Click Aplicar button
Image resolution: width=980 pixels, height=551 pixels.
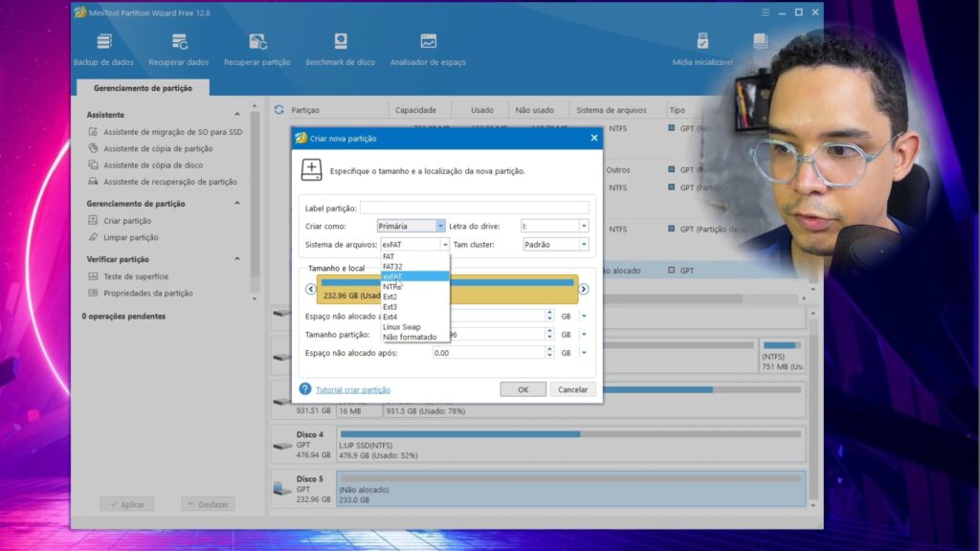[127, 504]
